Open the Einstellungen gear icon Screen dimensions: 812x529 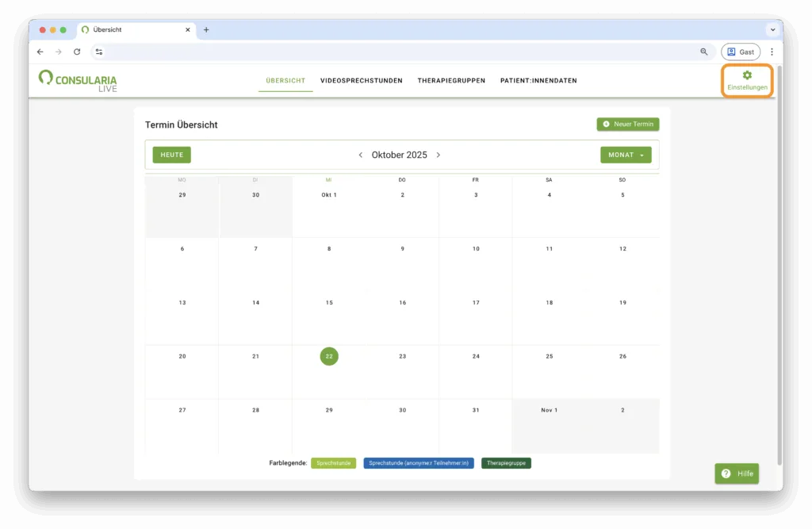(x=746, y=75)
